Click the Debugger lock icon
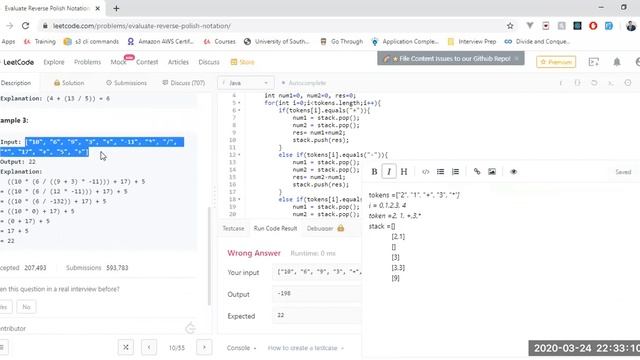 pyautogui.click(x=340, y=228)
